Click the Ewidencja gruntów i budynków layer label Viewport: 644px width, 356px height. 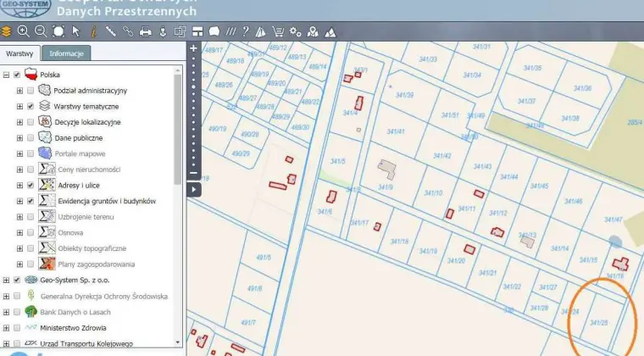pos(107,201)
